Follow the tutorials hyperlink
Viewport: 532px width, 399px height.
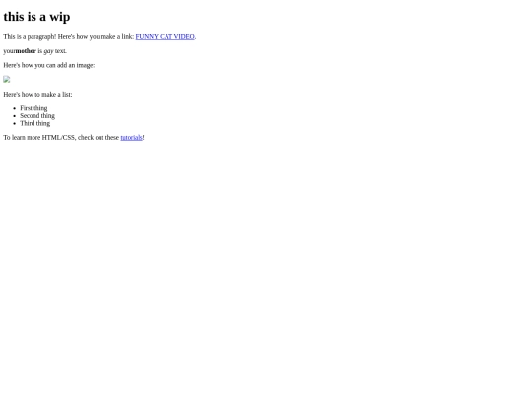[x=131, y=137]
